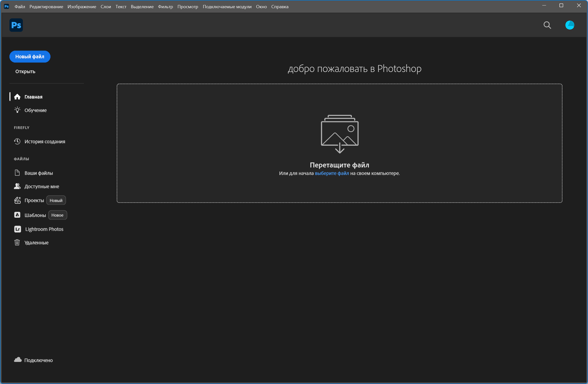
Task: Open Удаленные via the trash icon
Action: (x=17, y=243)
